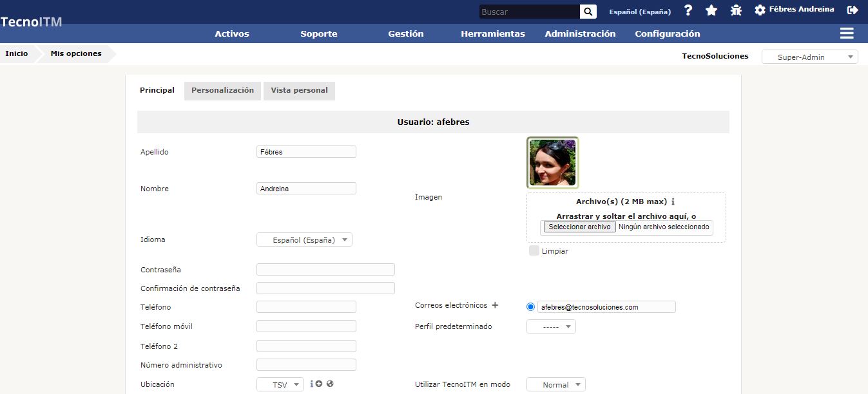Click the Seleccionar archivo button

point(579,227)
